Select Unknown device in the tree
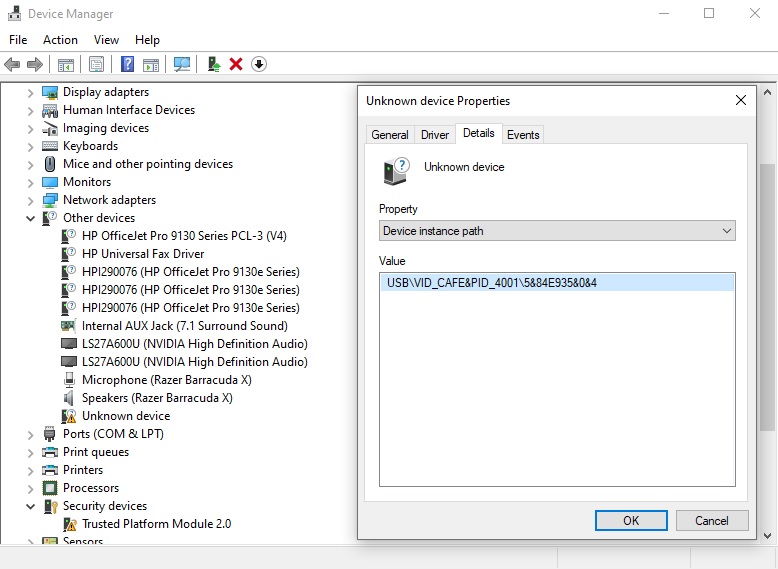778x569 pixels. (126, 416)
